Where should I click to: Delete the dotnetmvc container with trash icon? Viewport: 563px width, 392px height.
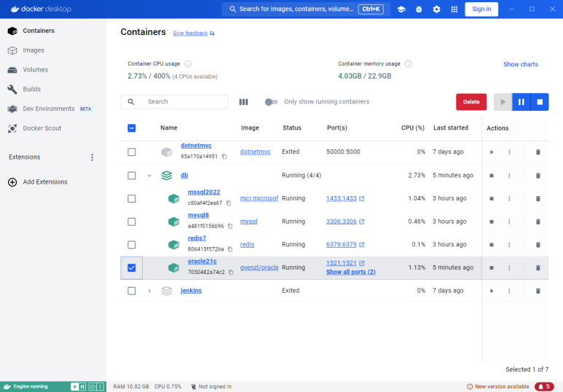538,152
